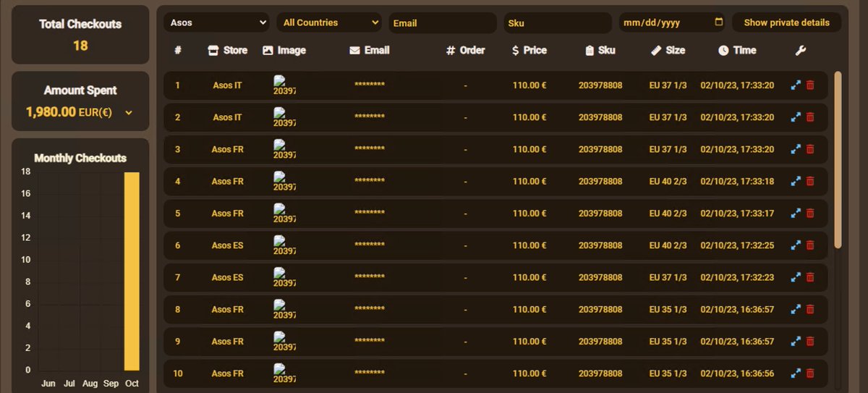
Task: Click the Total Checkouts value 18
Action: (x=80, y=46)
